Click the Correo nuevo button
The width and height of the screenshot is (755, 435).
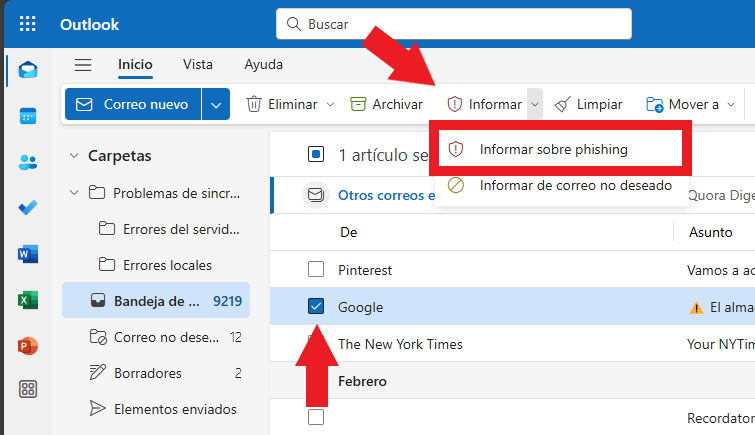tap(133, 104)
